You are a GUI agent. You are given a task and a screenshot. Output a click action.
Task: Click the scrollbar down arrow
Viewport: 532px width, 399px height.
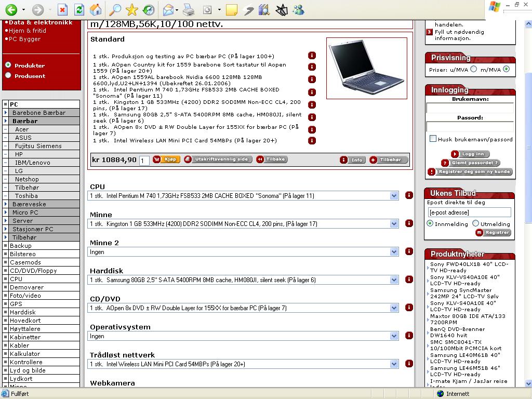[x=528, y=383]
